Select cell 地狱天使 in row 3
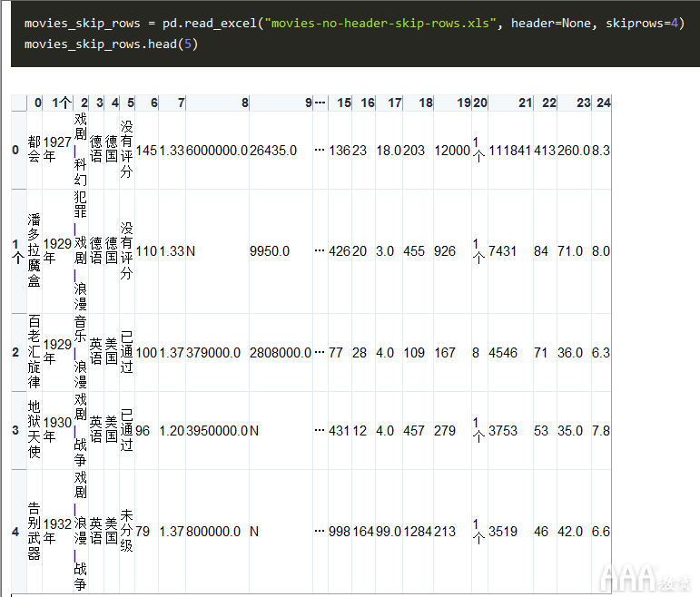 pos(35,430)
